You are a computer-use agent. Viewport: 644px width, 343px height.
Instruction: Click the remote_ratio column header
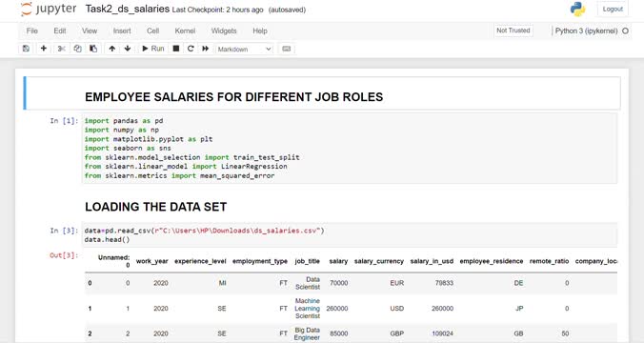(549, 261)
